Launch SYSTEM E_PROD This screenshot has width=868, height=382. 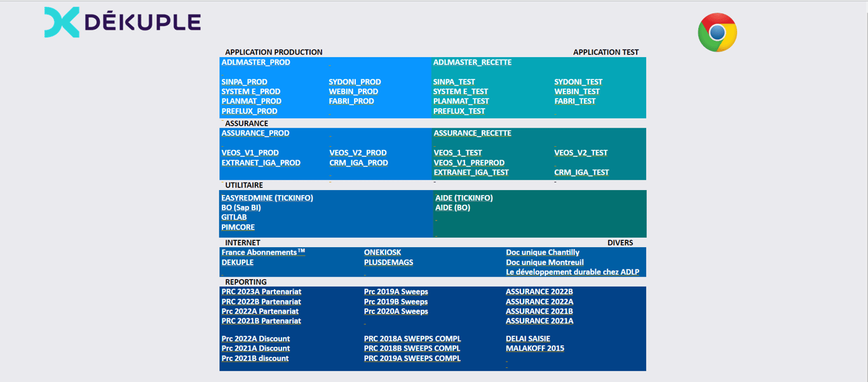pos(251,92)
